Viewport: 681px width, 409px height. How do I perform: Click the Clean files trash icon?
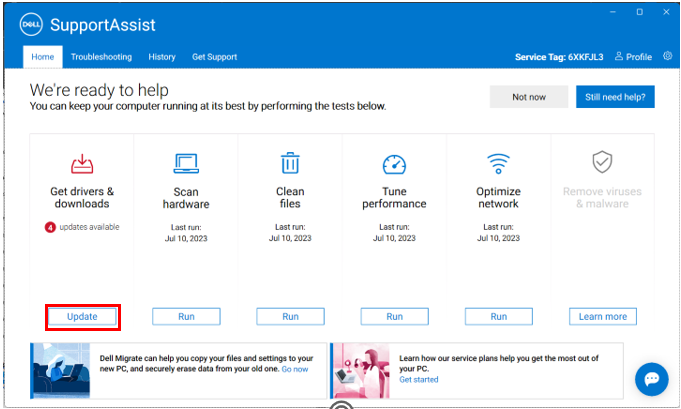click(290, 163)
